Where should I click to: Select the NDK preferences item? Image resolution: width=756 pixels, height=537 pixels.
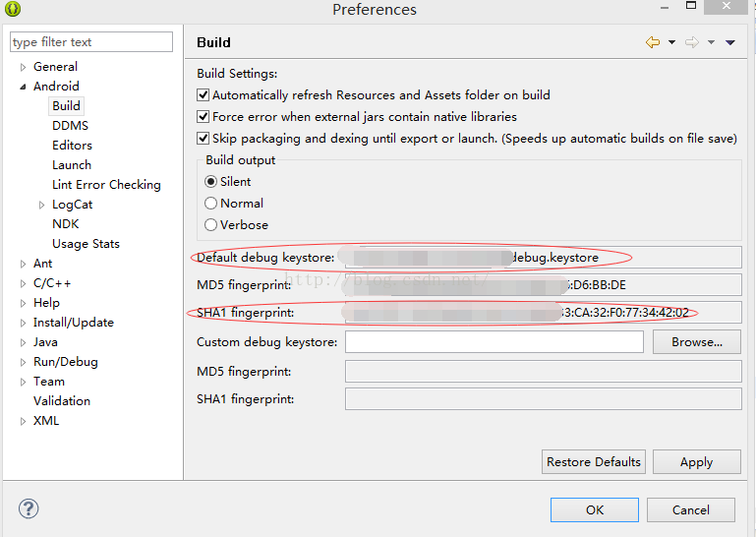coord(66,224)
